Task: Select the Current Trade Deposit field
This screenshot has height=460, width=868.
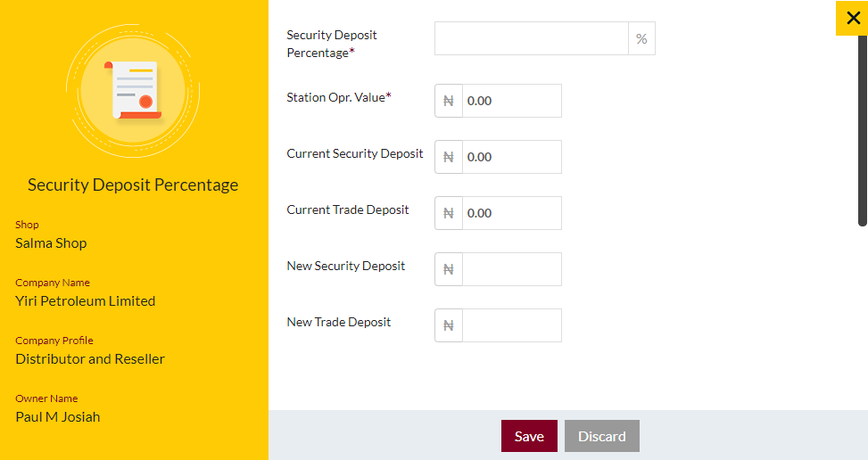Action: [512, 213]
